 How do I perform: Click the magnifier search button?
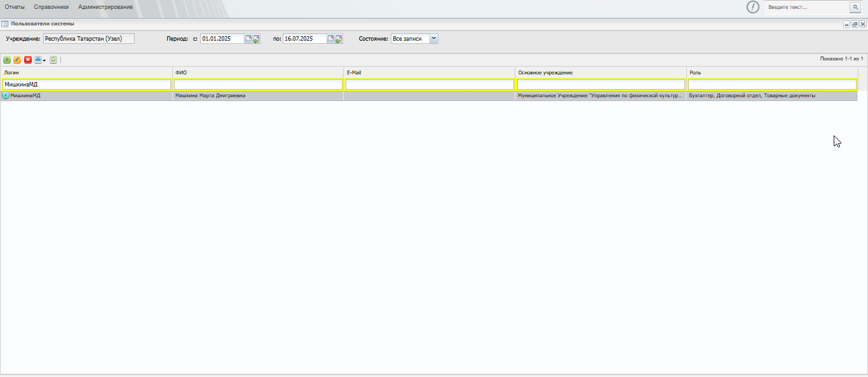point(855,7)
